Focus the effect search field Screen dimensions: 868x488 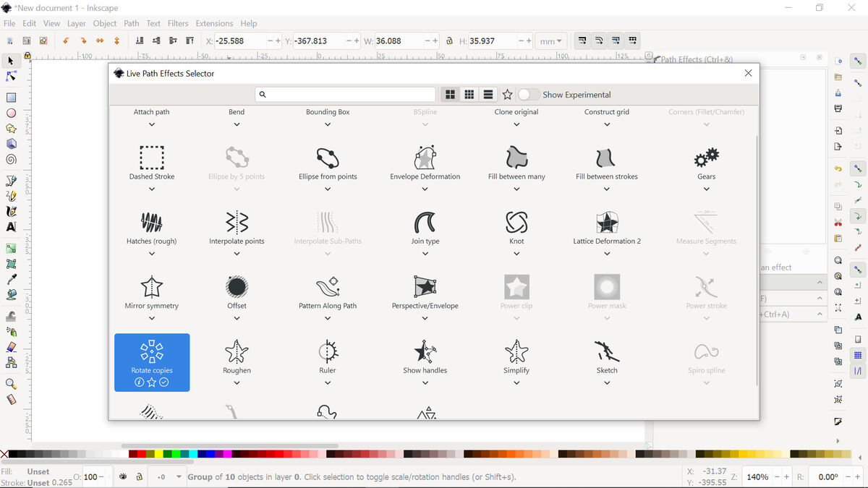[346, 95]
